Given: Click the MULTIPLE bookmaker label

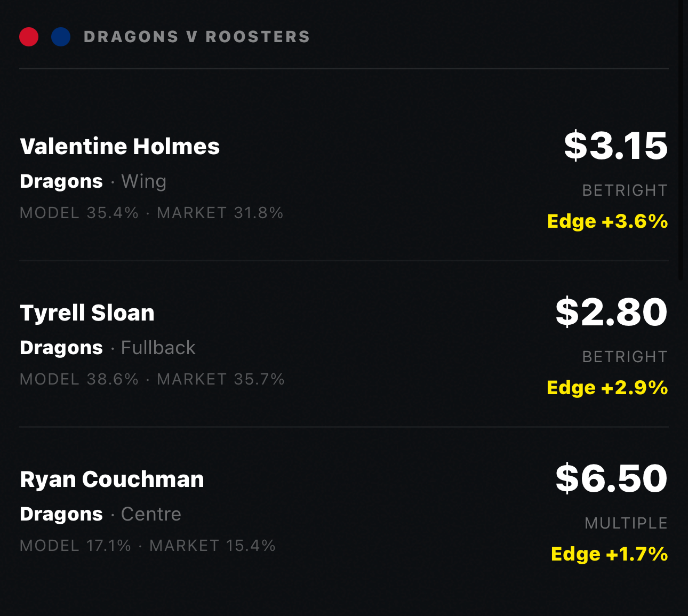Looking at the screenshot, I should click(x=626, y=523).
